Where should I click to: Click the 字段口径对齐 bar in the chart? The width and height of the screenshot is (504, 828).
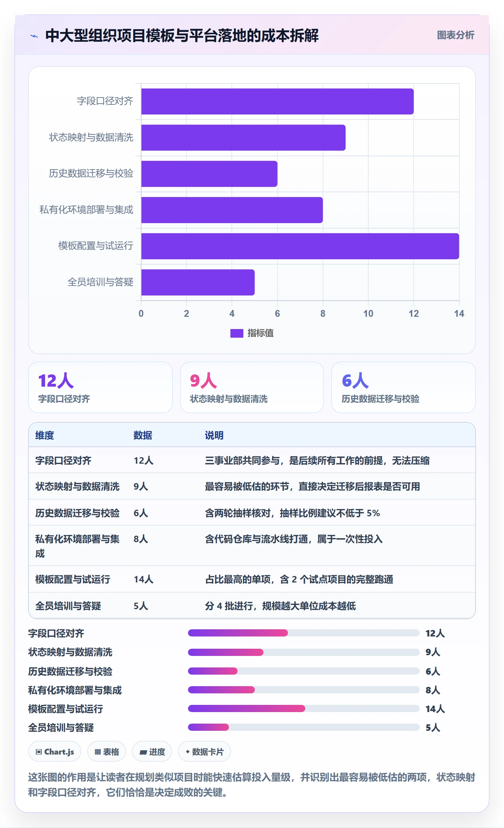(277, 102)
